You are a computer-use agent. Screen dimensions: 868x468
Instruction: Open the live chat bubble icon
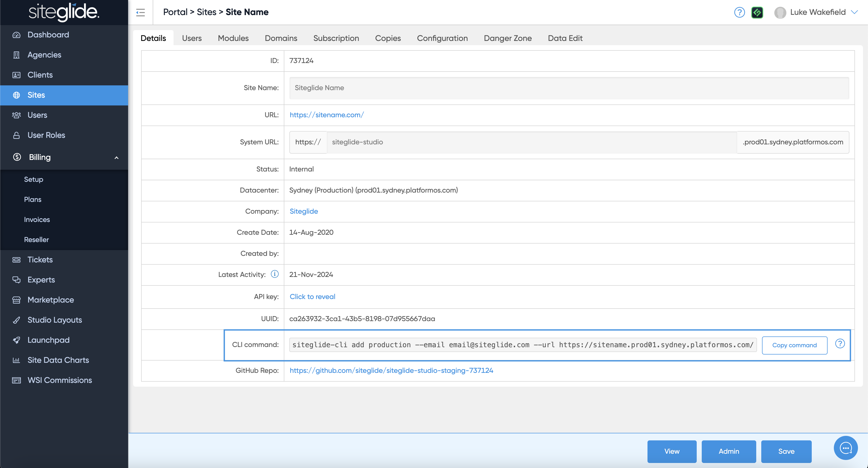pos(845,448)
